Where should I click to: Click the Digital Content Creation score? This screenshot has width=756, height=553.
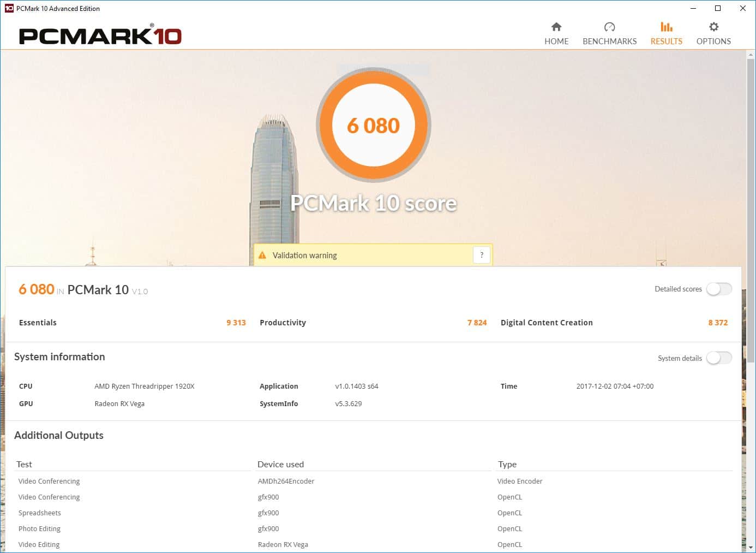click(717, 323)
